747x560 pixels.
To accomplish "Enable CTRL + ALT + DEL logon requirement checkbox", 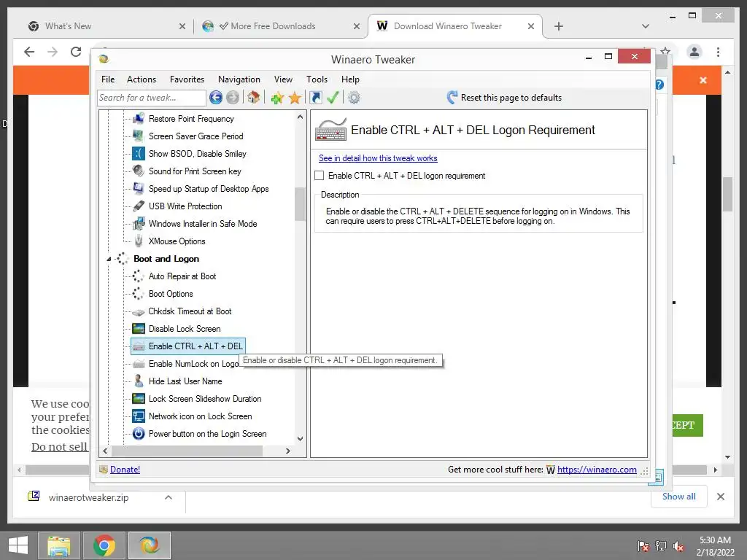I will pyautogui.click(x=320, y=176).
